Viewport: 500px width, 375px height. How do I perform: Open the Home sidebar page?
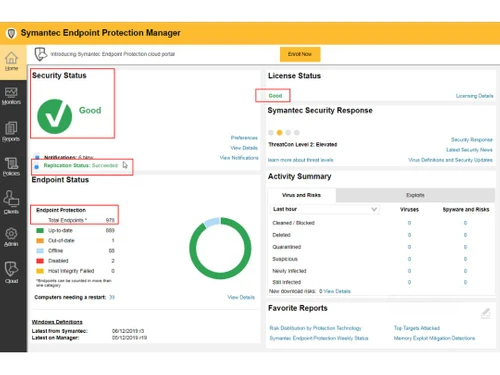(11, 61)
